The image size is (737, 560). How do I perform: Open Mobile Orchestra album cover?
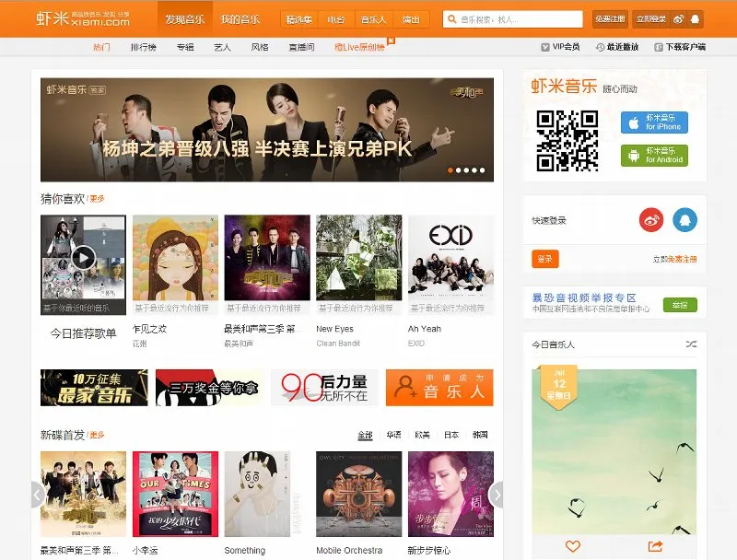(359, 495)
